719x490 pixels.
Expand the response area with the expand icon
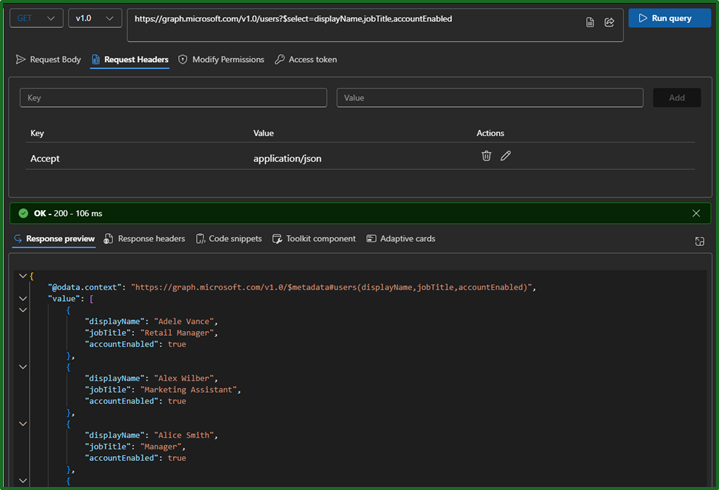point(699,242)
